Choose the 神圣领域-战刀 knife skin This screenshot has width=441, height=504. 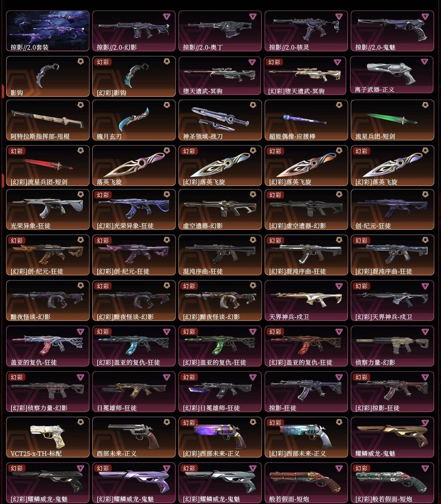pos(220,120)
